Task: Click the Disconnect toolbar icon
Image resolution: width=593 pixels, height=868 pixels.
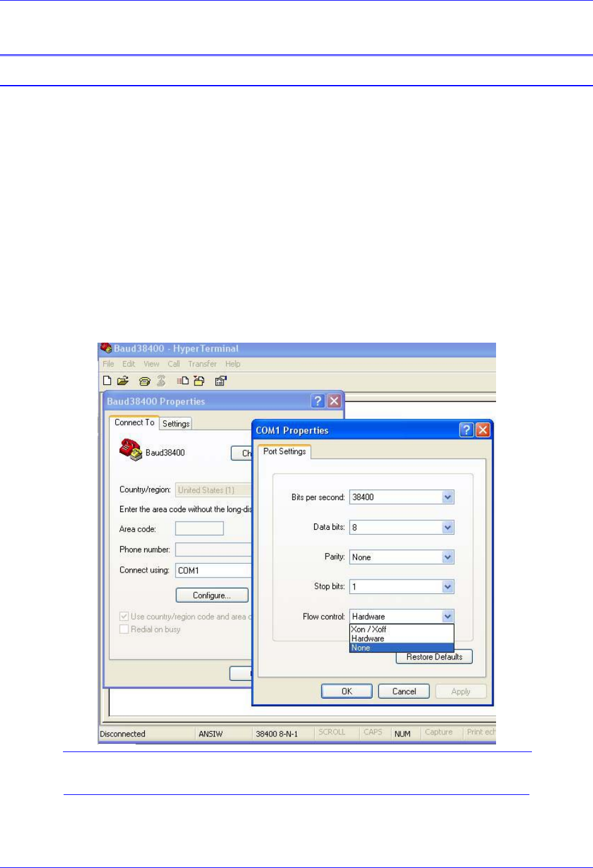Action: (x=161, y=380)
